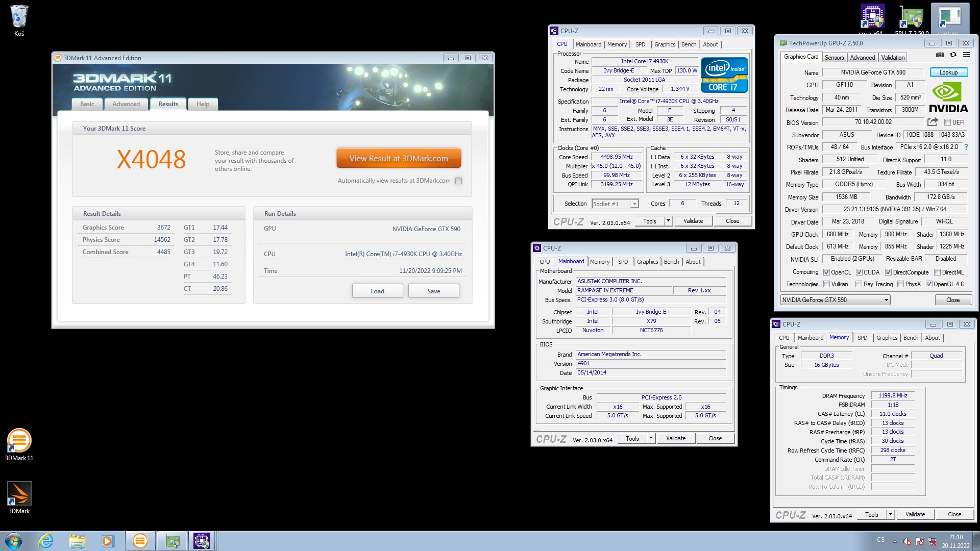
Task: Click the Graphics Score 3672 value
Action: [164, 228]
